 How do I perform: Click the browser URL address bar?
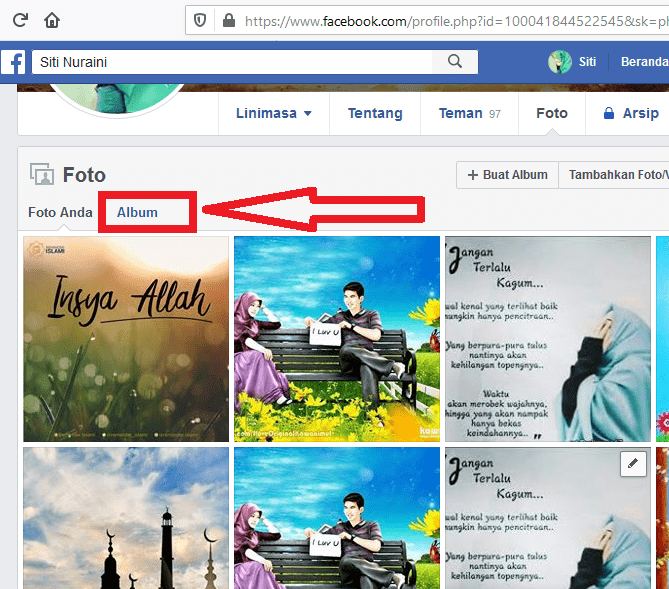click(x=427, y=20)
